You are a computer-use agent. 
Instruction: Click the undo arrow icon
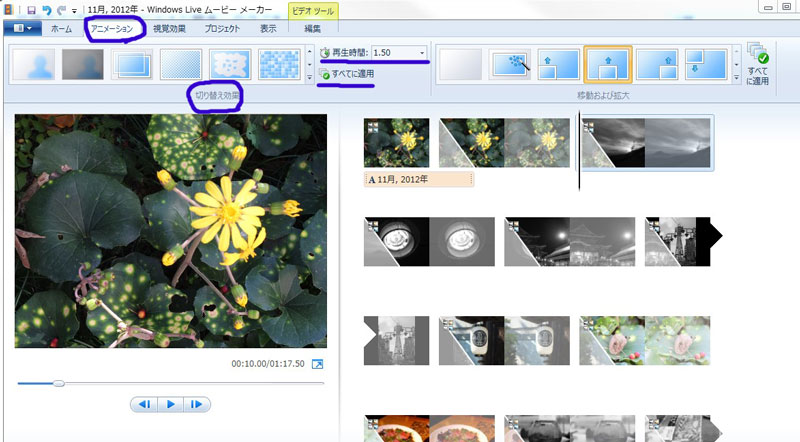(x=47, y=9)
